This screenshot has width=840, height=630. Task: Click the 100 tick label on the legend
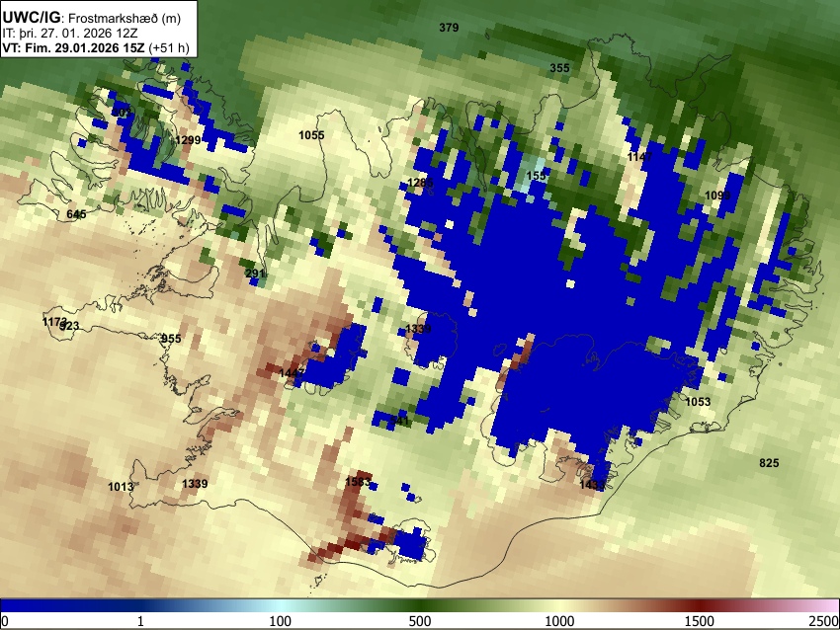coord(281,621)
